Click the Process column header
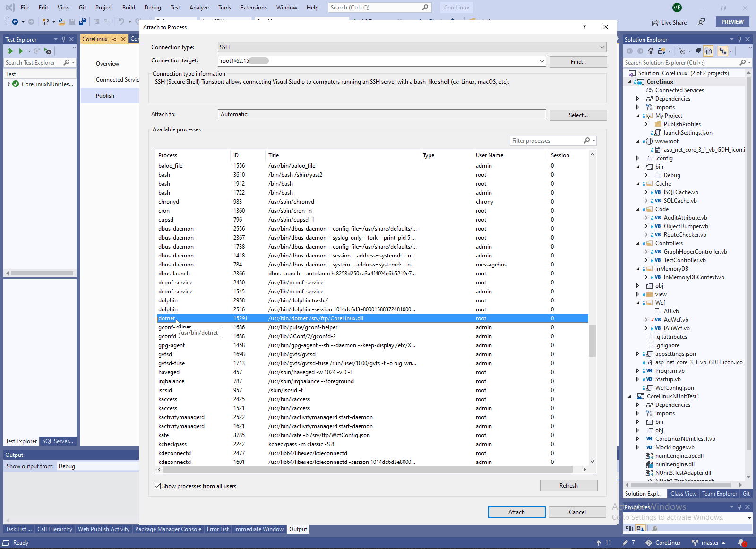 pos(193,155)
